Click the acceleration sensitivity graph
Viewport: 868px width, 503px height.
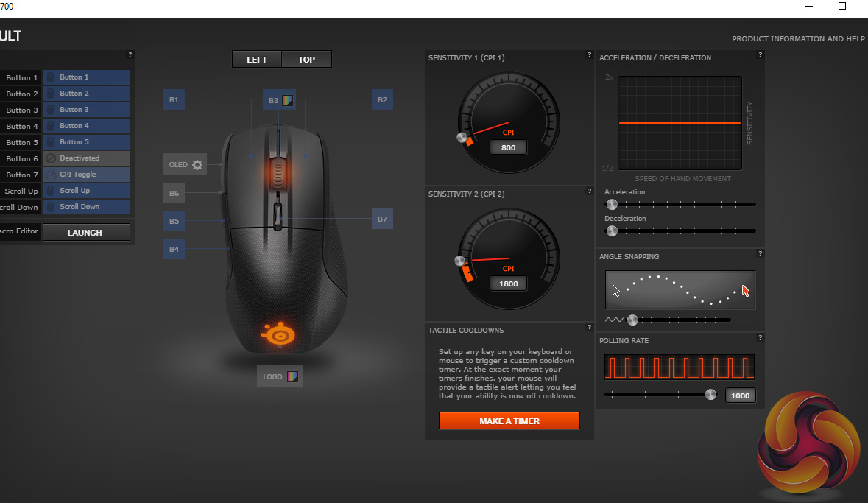680,123
